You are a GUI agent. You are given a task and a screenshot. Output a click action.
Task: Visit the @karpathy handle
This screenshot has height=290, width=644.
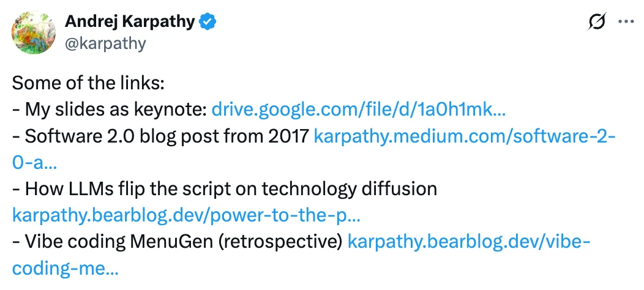coord(105,43)
